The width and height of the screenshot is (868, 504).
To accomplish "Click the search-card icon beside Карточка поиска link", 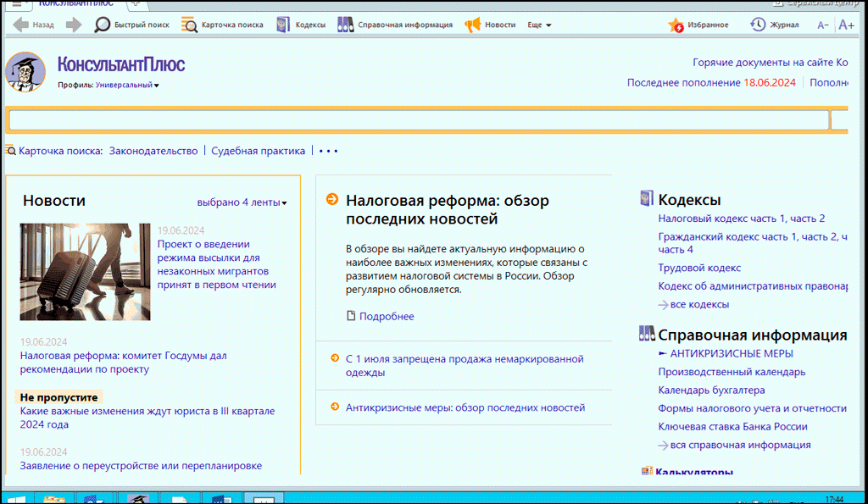I will [x=10, y=151].
